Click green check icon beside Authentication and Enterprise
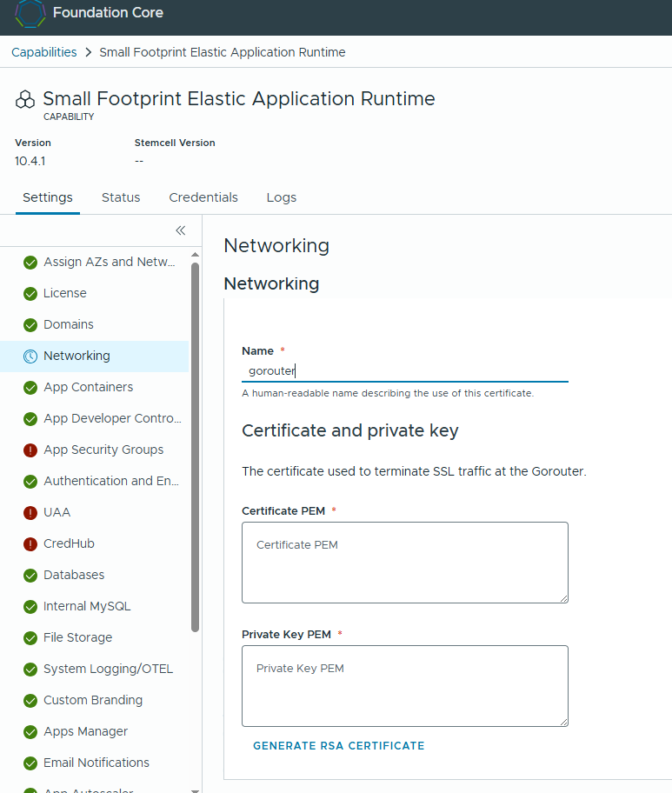Viewport: 672px width, 793px height. pyautogui.click(x=30, y=482)
